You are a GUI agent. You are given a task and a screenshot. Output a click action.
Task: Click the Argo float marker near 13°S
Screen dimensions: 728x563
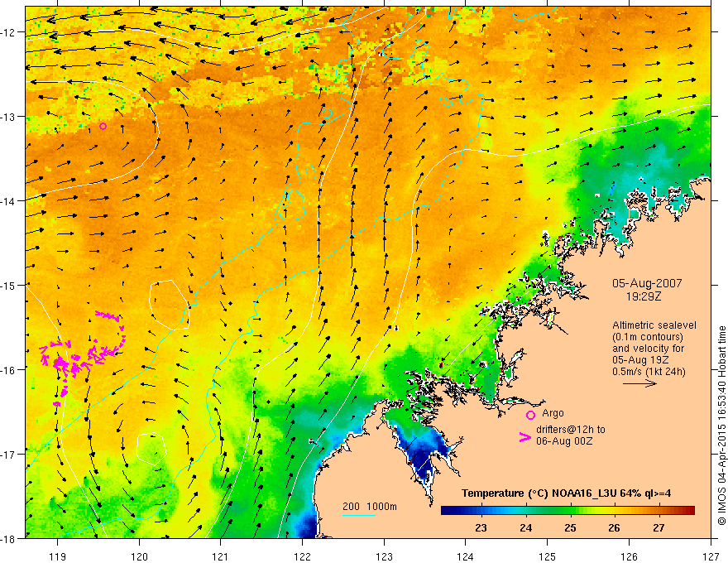[103, 126]
